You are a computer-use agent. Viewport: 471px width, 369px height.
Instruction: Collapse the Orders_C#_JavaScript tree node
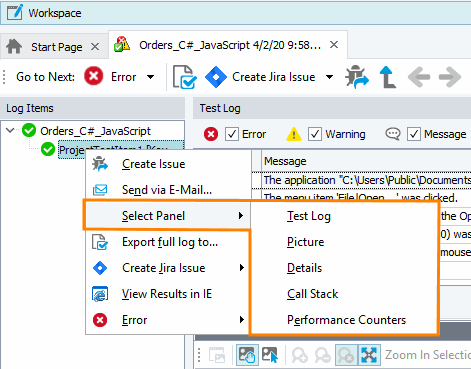pos(10,130)
